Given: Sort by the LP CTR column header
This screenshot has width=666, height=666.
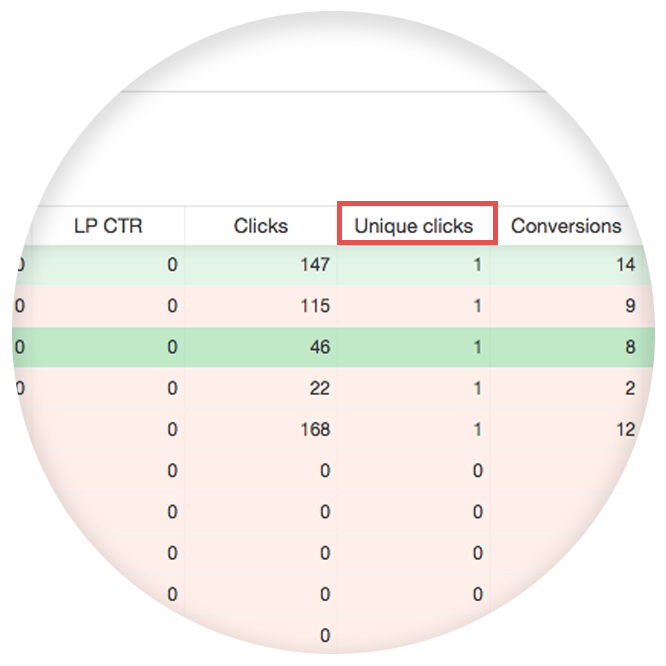Looking at the screenshot, I should point(108,226).
